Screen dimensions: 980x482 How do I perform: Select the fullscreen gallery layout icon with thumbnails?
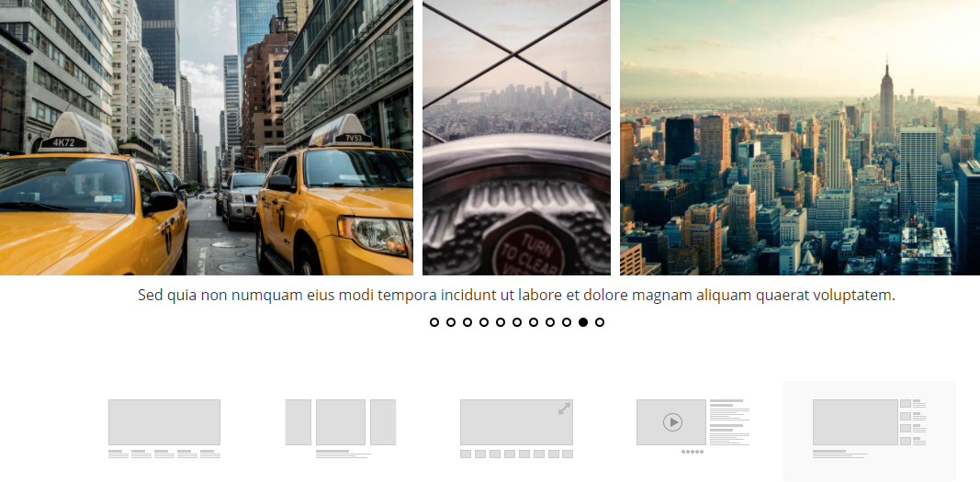tap(516, 429)
